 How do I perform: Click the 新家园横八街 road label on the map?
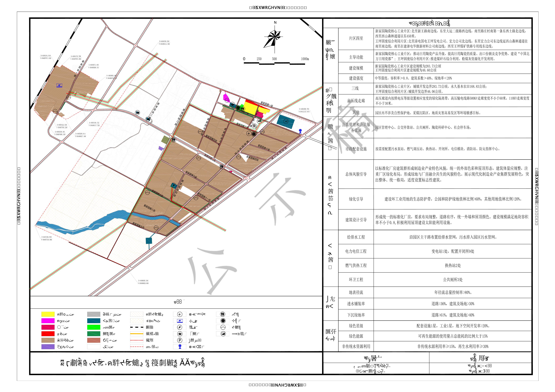(x=150, y=208)
